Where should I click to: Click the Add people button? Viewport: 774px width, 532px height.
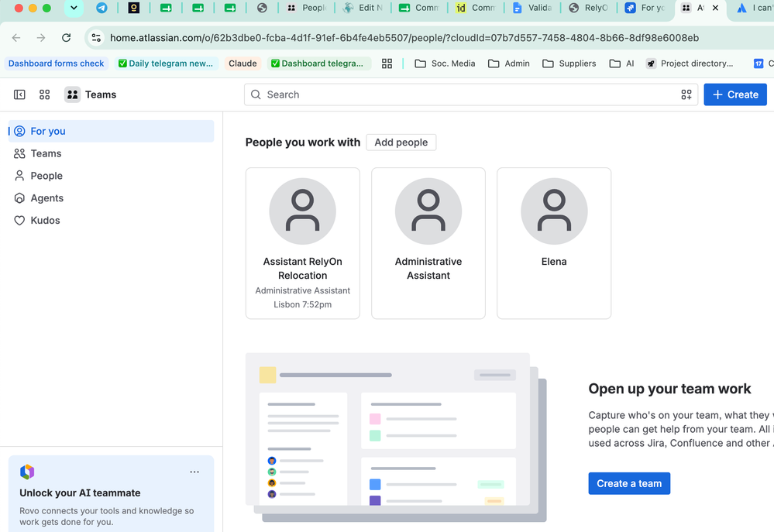point(401,142)
